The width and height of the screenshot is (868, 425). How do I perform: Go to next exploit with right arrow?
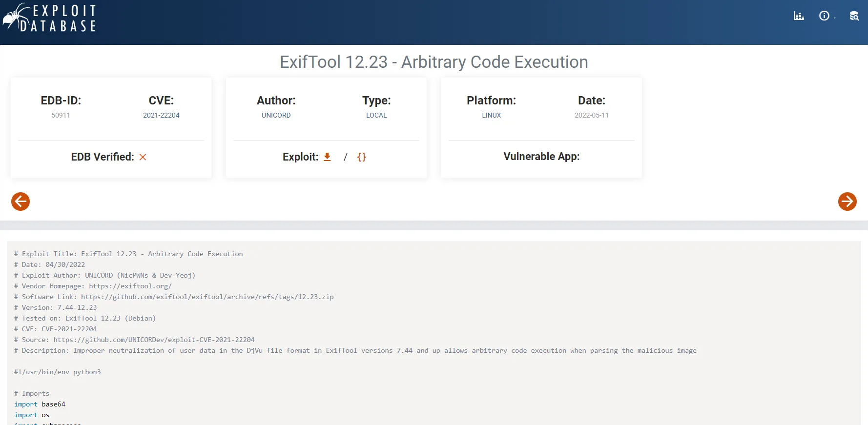click(847, 201)
